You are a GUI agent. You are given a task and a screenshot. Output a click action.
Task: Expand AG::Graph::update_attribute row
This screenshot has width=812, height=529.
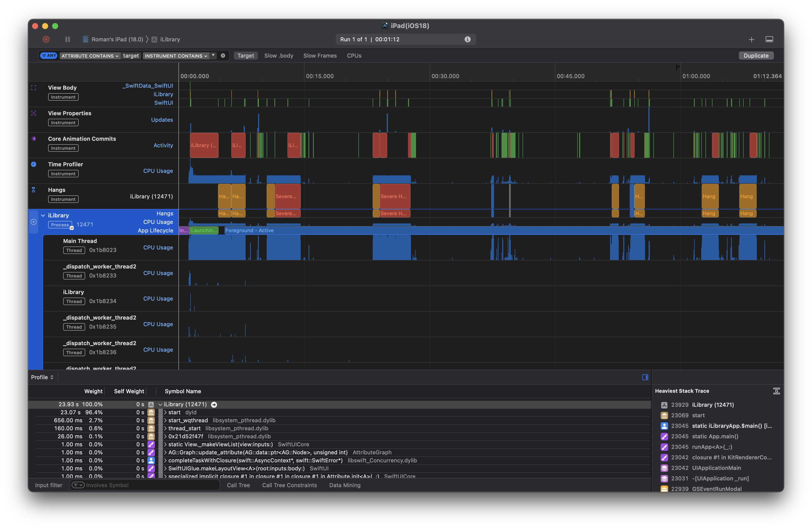point(165,453)
